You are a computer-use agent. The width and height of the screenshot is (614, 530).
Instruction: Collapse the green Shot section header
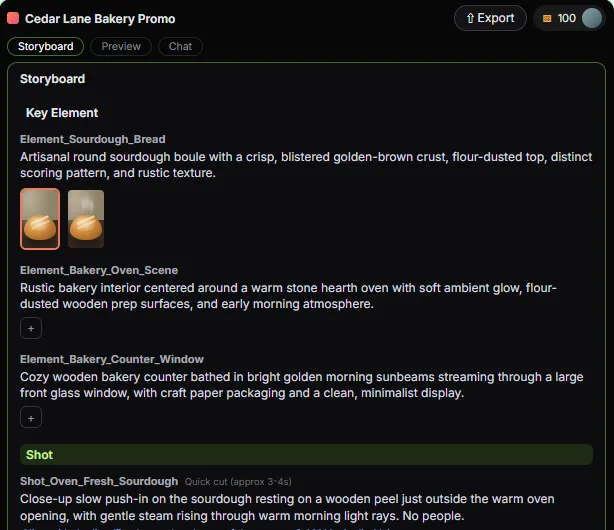point(307,455)
